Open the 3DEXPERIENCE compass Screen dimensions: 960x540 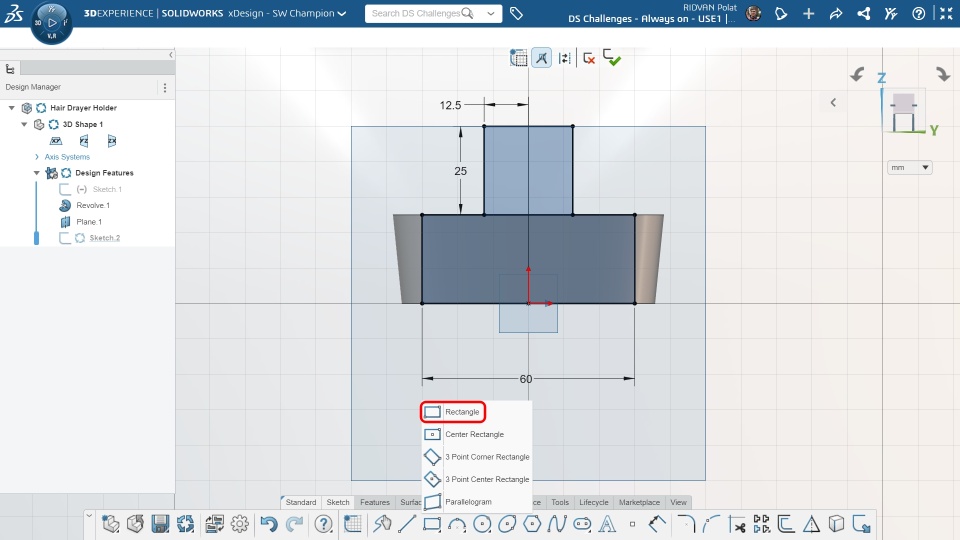[x=51, y=23]
